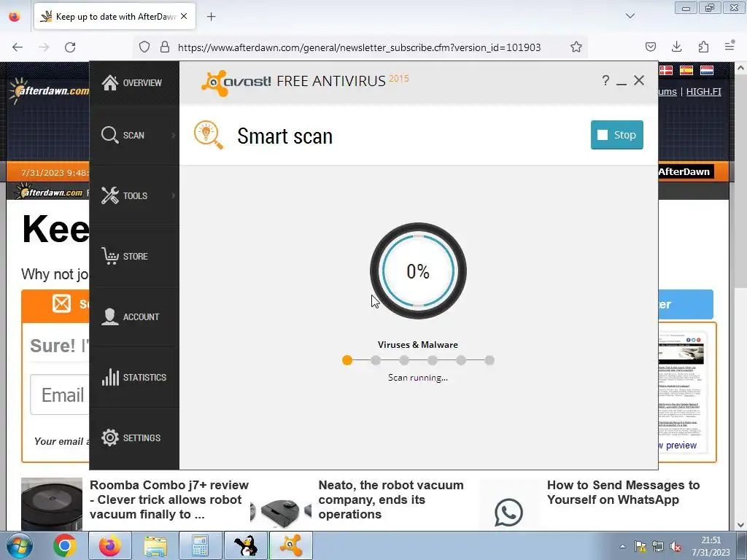Click the Overview house icon
Viewport: 747px width, 560px height.
click(x=110, y=82)
